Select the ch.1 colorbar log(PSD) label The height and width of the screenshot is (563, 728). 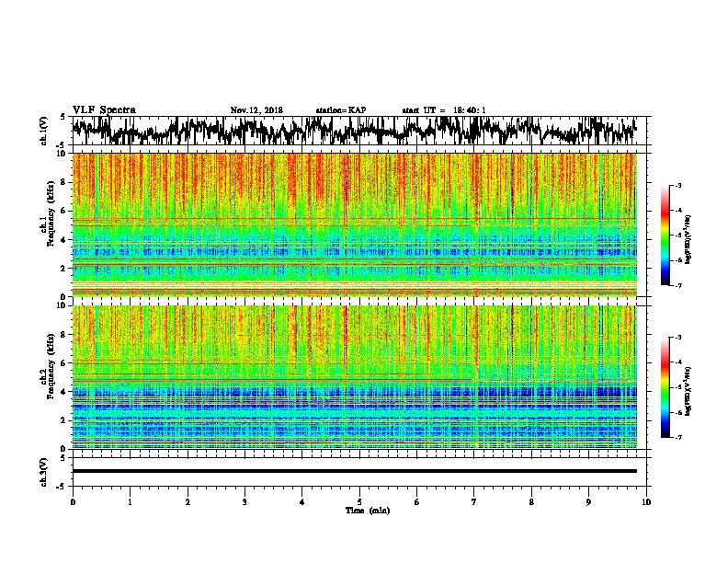click(688, 240)
